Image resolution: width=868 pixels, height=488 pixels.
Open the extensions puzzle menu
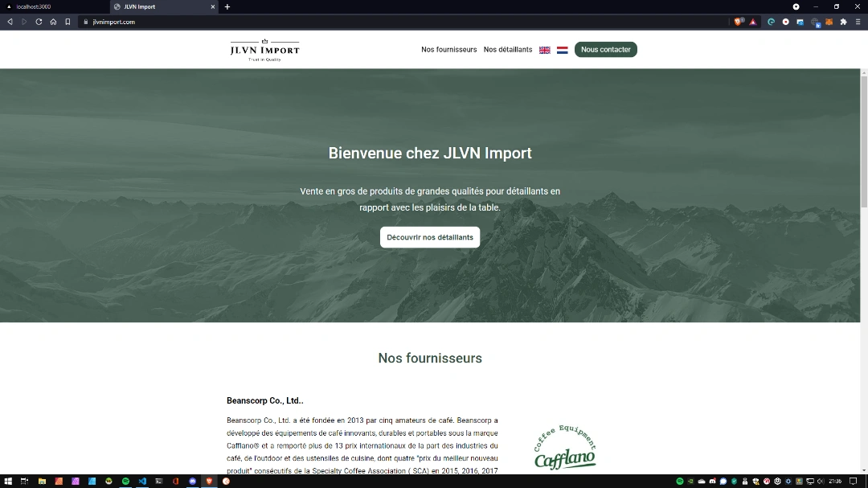click(844, 23)
